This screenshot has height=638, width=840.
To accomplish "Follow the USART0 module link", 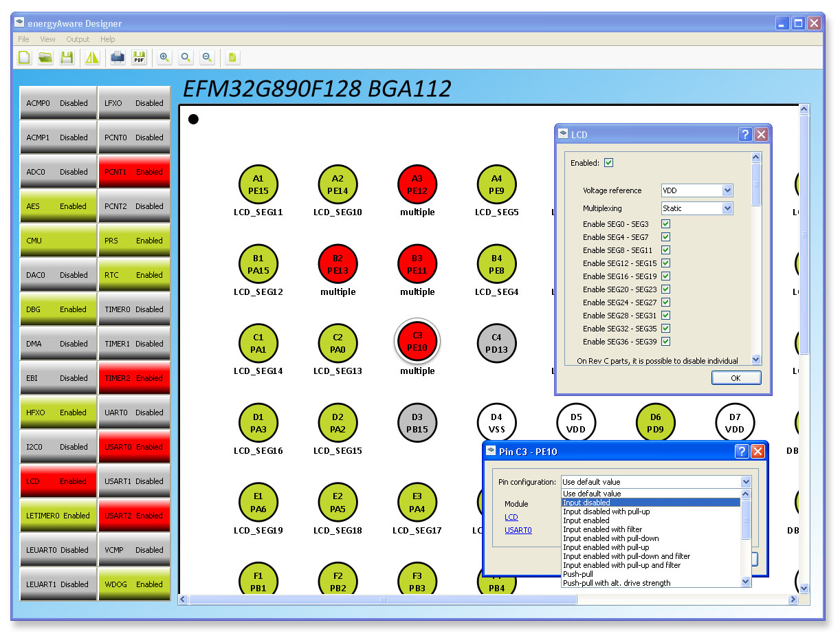I will click(x=518, y=530).
